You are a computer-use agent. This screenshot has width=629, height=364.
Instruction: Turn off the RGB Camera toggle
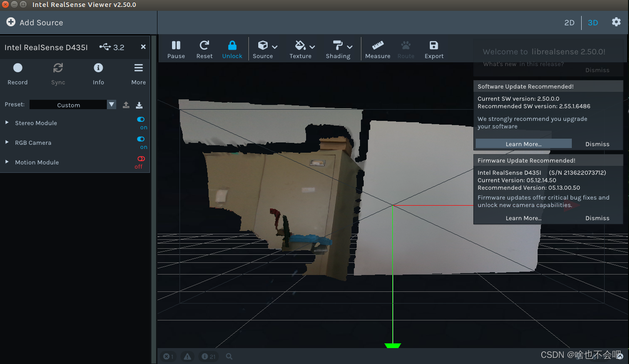click(141, 139)
